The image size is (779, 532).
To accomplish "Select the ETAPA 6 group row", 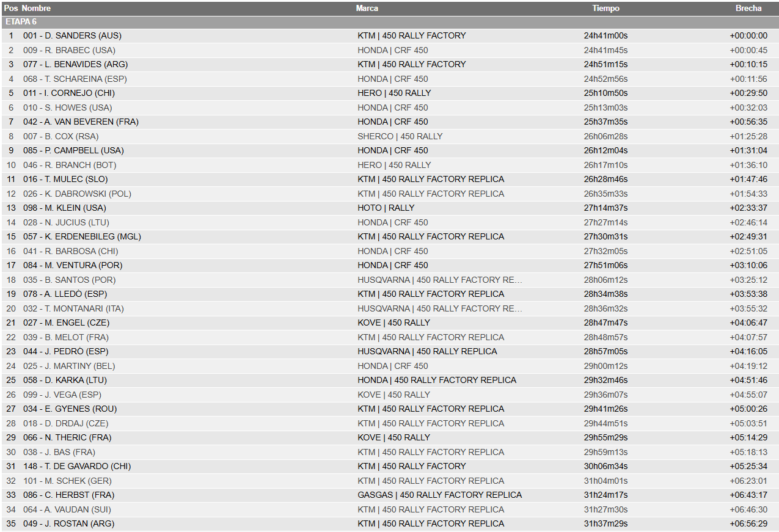I will (389, 22).
